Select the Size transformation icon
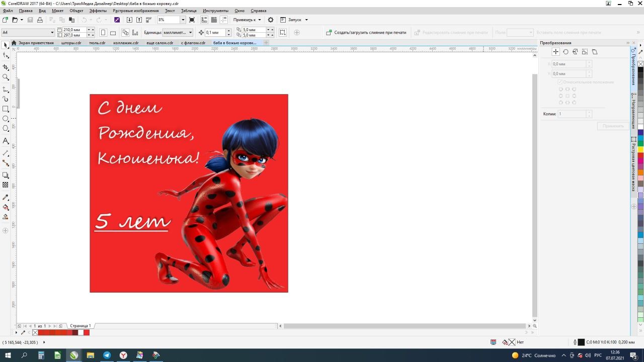The image size is (644, 362). click(585, 52)
